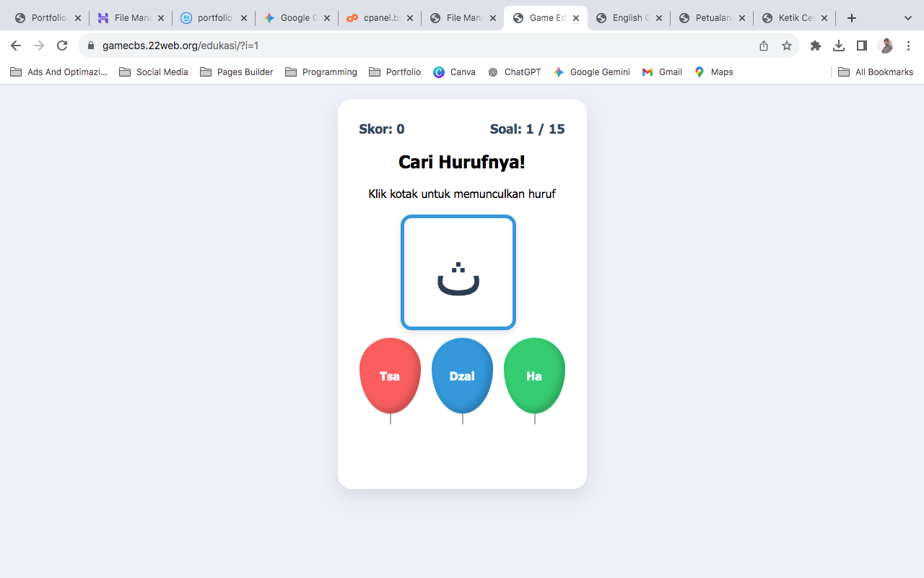This screenshot has width=924, height=578.
Task: Click the red Tsa balloon
Action: click(390, 375)
